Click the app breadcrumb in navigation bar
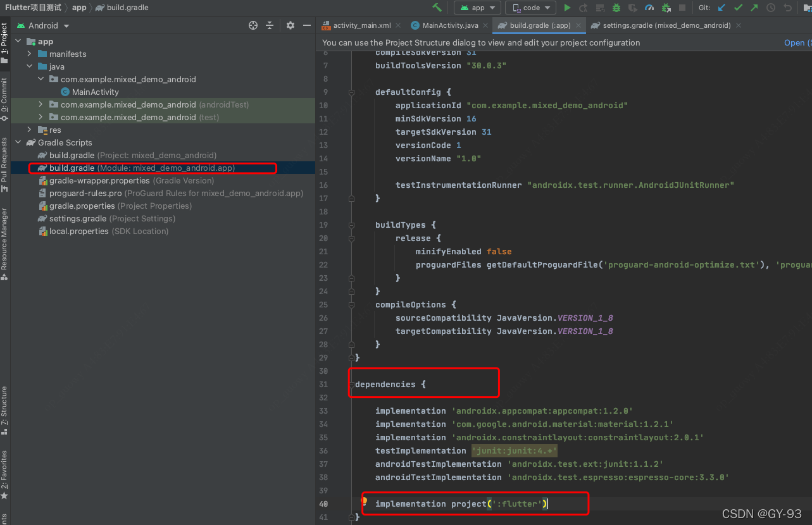 78,8
